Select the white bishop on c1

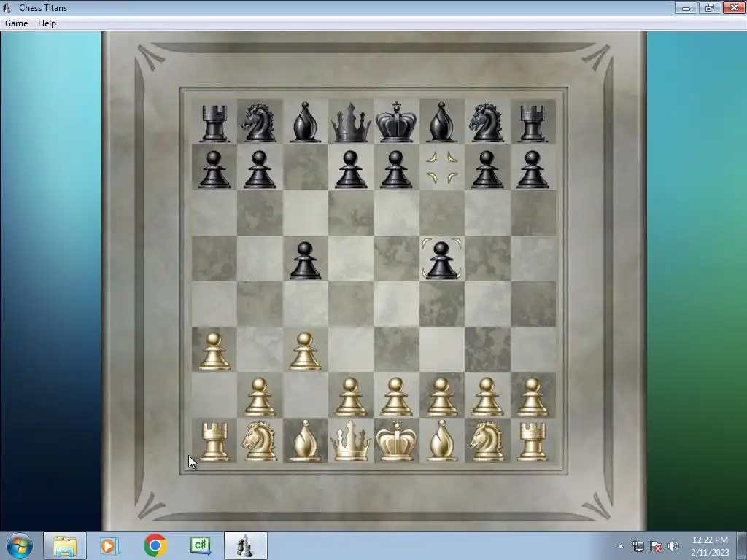coord(305,440)
